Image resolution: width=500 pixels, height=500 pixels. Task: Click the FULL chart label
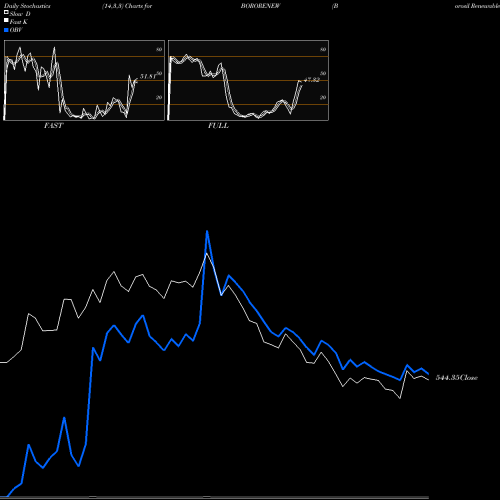click(x=218, y=125)
